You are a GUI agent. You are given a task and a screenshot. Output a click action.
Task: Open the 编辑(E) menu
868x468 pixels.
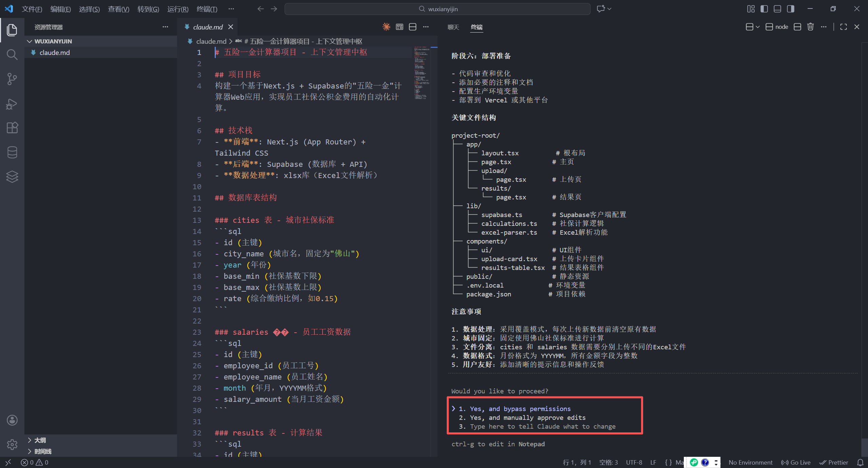point(61,9)
